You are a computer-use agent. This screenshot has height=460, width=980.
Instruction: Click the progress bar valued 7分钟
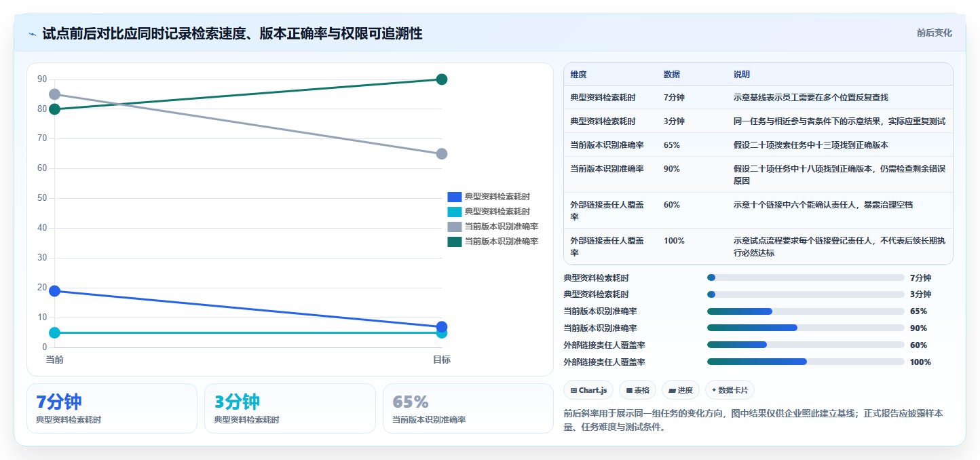tap(806, 277)
